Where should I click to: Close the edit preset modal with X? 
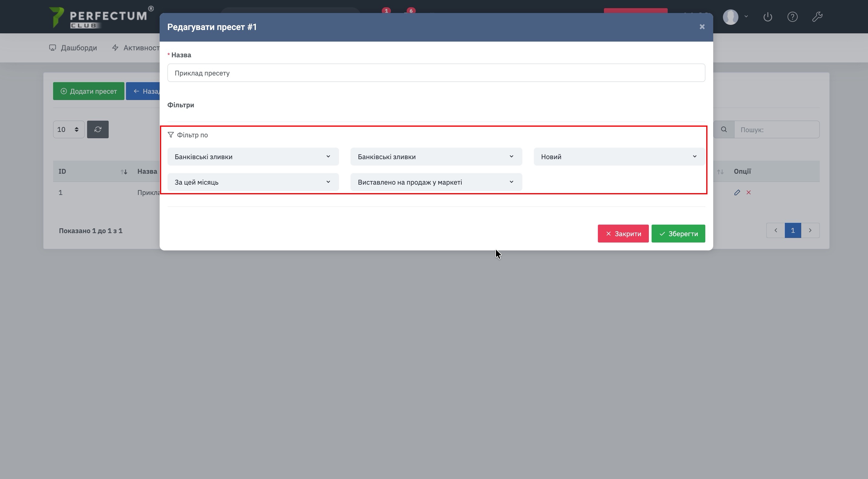click(x=702, y=27)
